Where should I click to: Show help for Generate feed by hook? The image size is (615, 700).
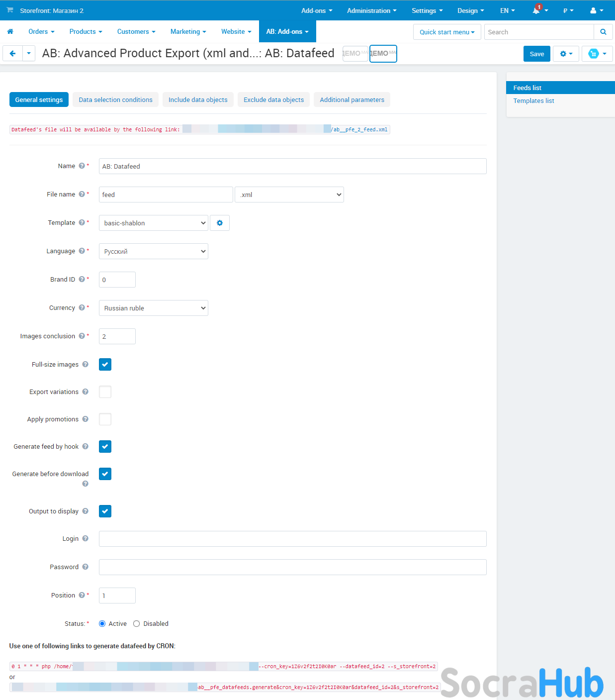tap(85, 447)
